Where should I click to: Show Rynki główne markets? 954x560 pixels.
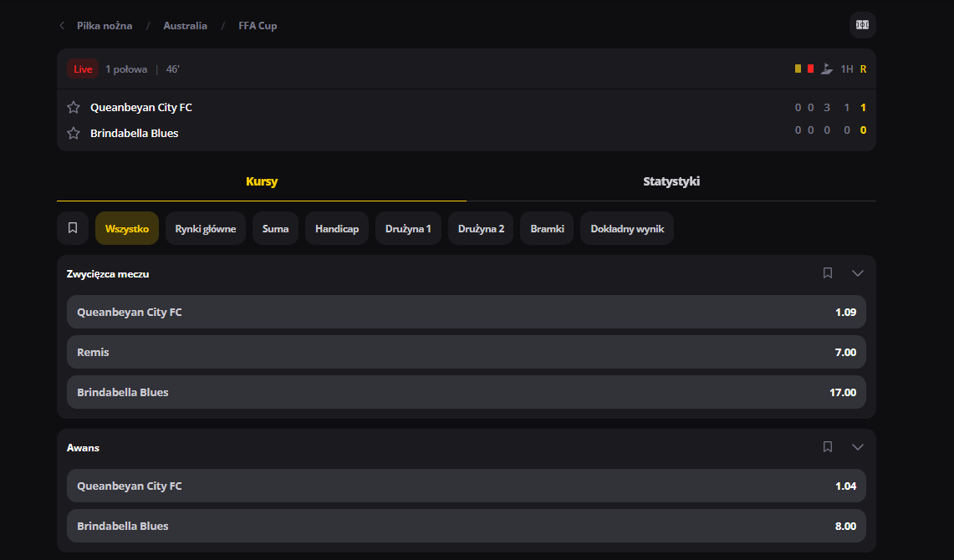pyautogui.click(x=206, y=228)
